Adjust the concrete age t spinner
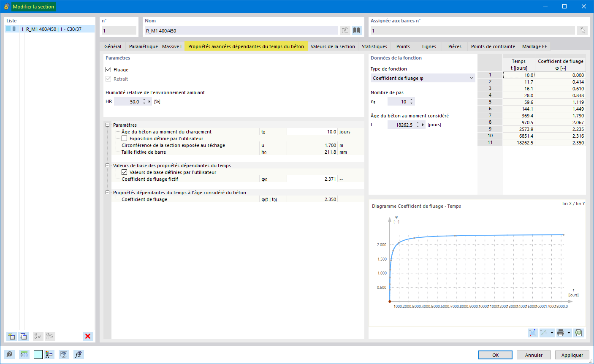 418,125
